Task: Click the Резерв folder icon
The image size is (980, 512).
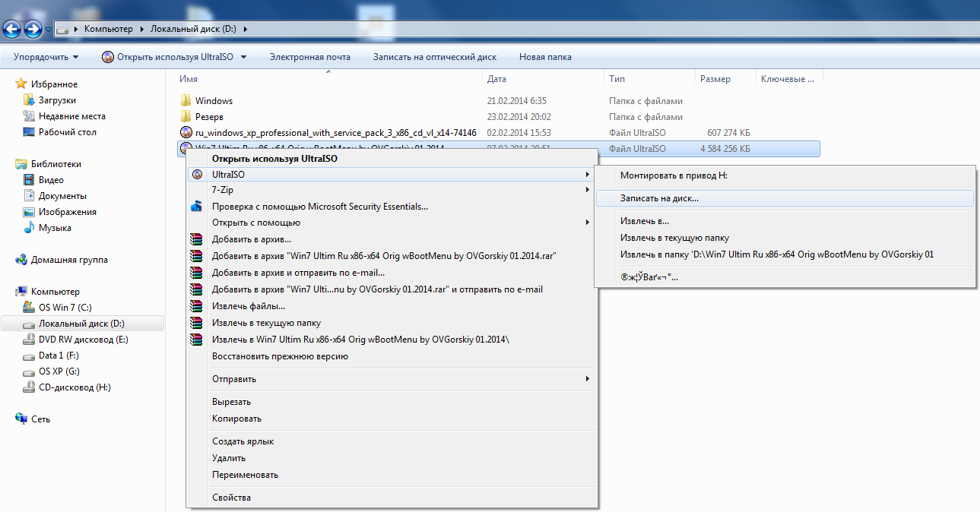Action: point(186,117)
